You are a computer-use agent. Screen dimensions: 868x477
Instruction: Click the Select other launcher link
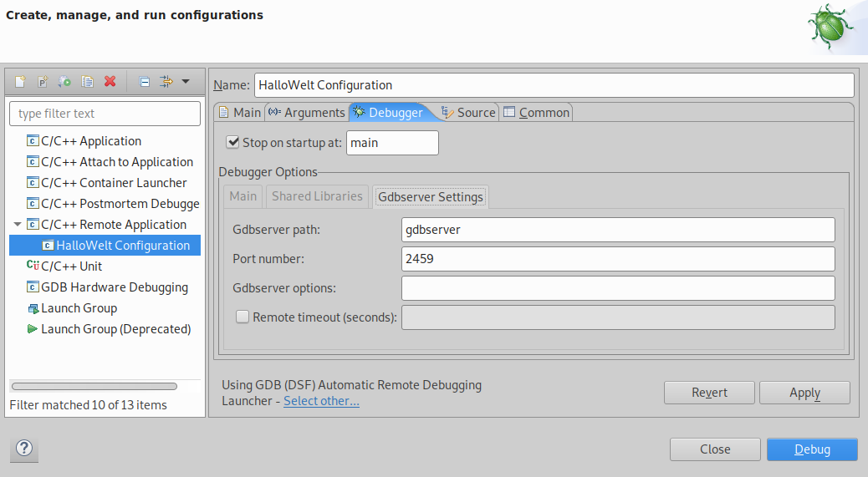click(x=322, y=401)
